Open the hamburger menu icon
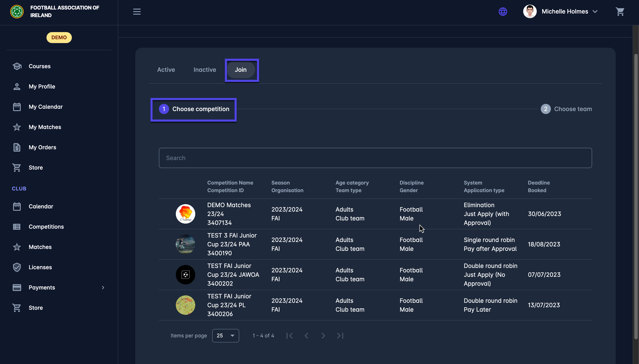This screenshot has width=639, height=364. [137, 11]
